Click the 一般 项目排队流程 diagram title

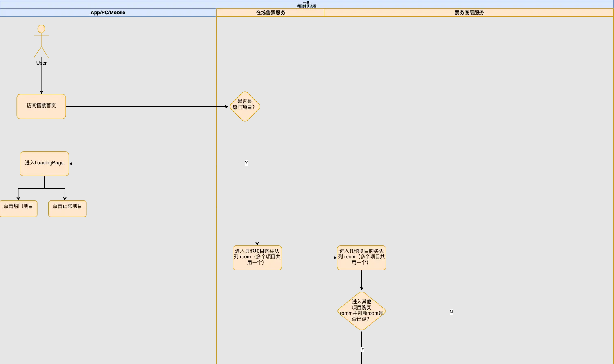pyautogui.click(x=307, y=4)
